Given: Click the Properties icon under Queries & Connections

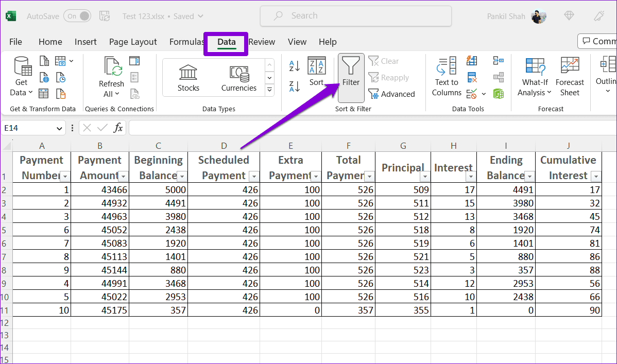Looking at the screenshot, I should tap(134, 77).
